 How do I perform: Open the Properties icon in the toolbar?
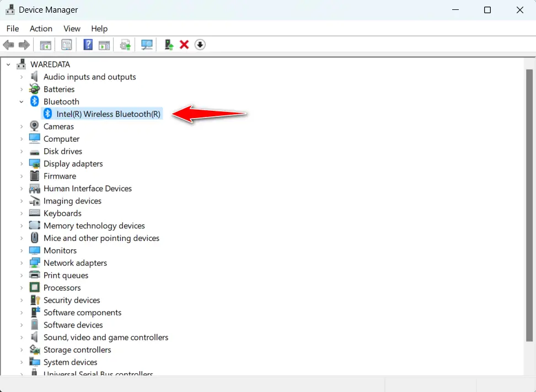coord(67,45)
